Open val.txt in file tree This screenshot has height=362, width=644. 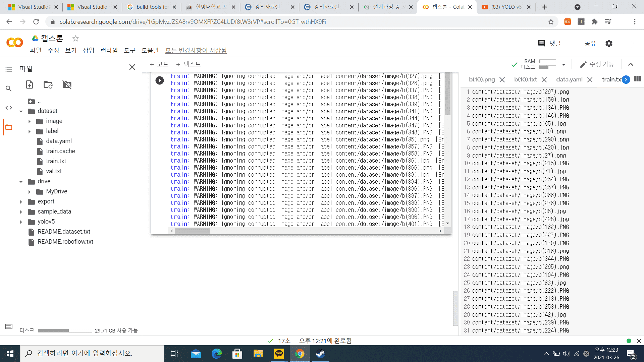click(54, 171)
